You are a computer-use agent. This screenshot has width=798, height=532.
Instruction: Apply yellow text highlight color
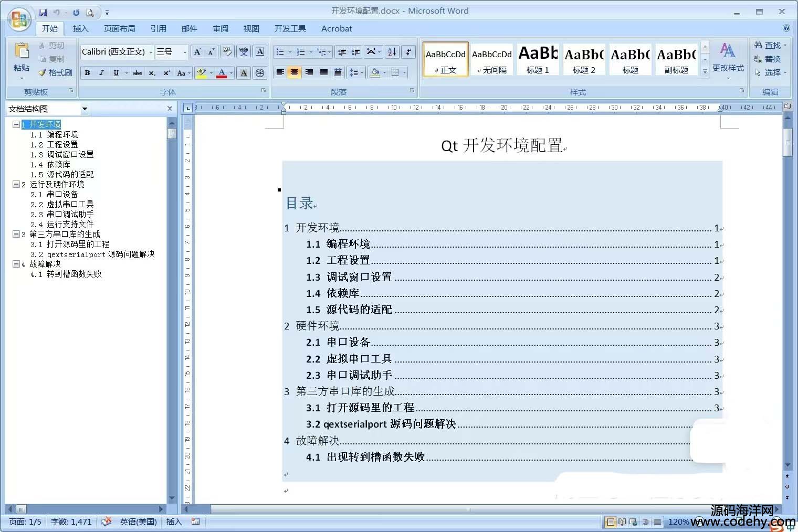(201, 73)
